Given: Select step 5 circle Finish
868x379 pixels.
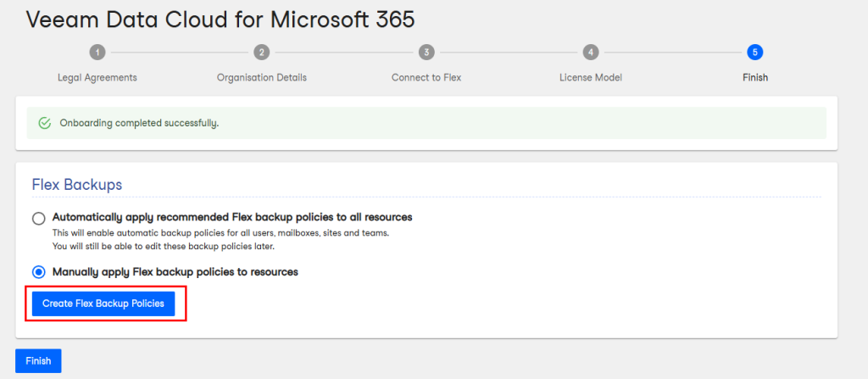Looking at the screenshot, I should (x=755, y=53).
